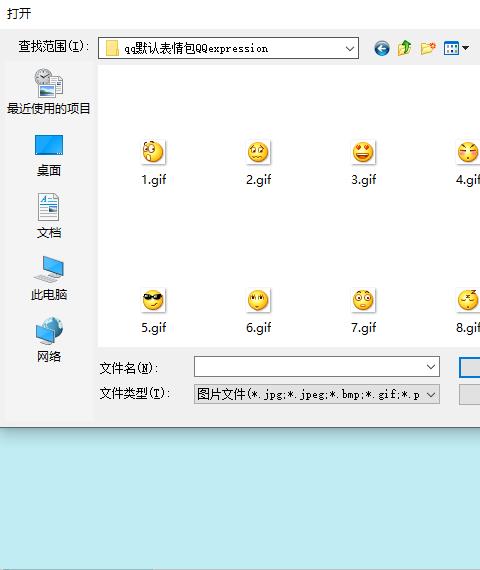The width and height of the screenshot is (480, 570).
Task: Select 网络 in the places bar
Action: tap(49, 340)
